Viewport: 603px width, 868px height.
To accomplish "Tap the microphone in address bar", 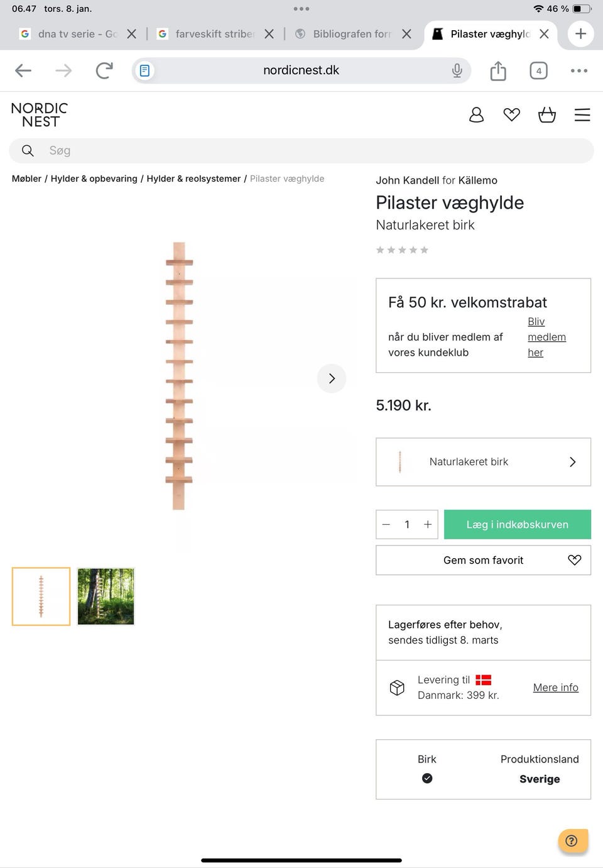I will click(457, 70).
